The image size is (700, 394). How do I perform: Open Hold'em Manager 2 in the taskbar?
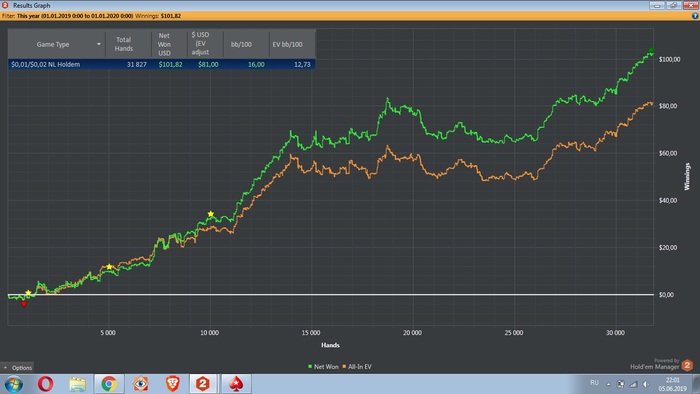click(202, 384)
